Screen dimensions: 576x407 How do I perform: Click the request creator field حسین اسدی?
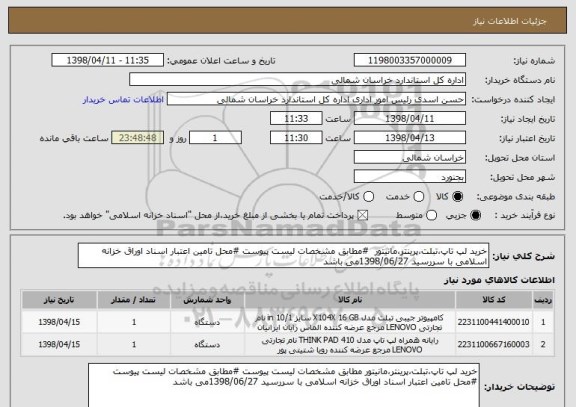click(316, 99)
